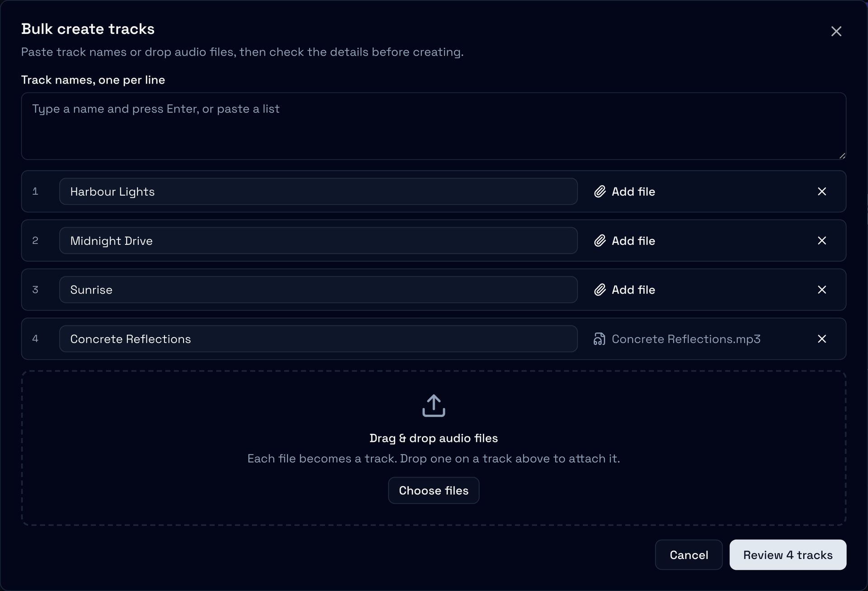This screenshot has width=868, height=591.
Task: Click the Drag & drop audio files heading
Action: (x=434, y=438)
